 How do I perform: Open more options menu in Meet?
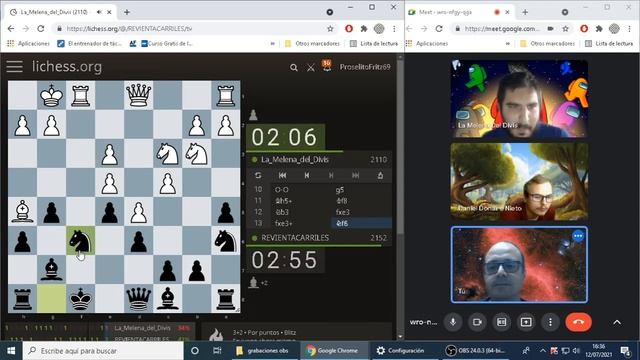pyautogui.click(x=550, y=322)
